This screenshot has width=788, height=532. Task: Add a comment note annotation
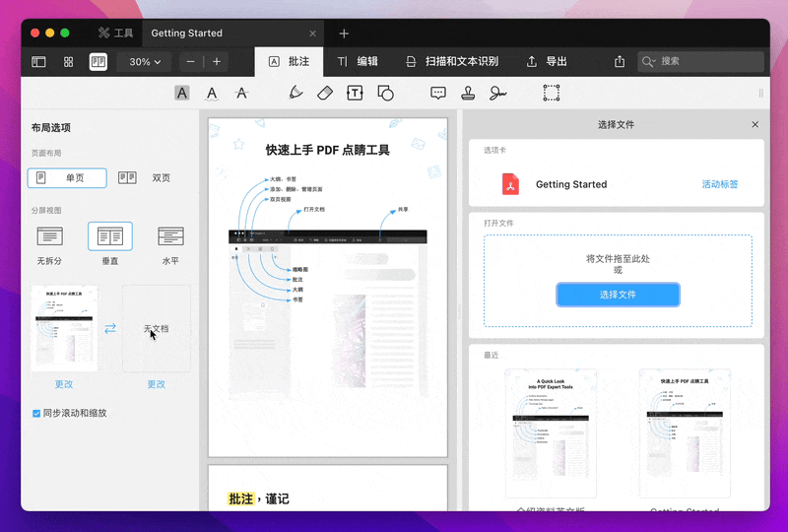point(438,93)
